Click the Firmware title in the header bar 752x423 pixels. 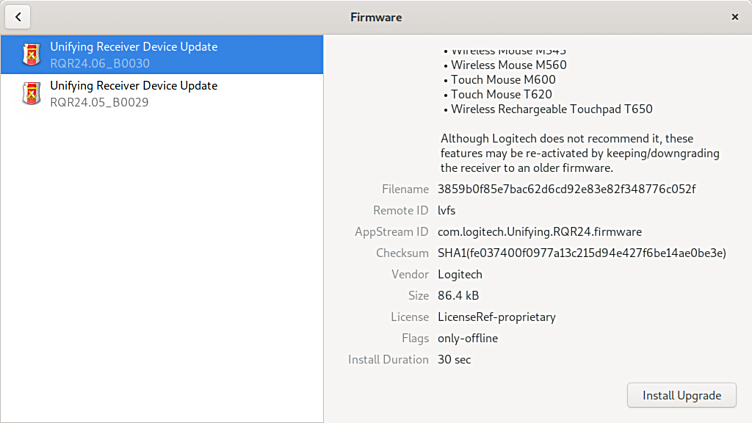[376, 17]
